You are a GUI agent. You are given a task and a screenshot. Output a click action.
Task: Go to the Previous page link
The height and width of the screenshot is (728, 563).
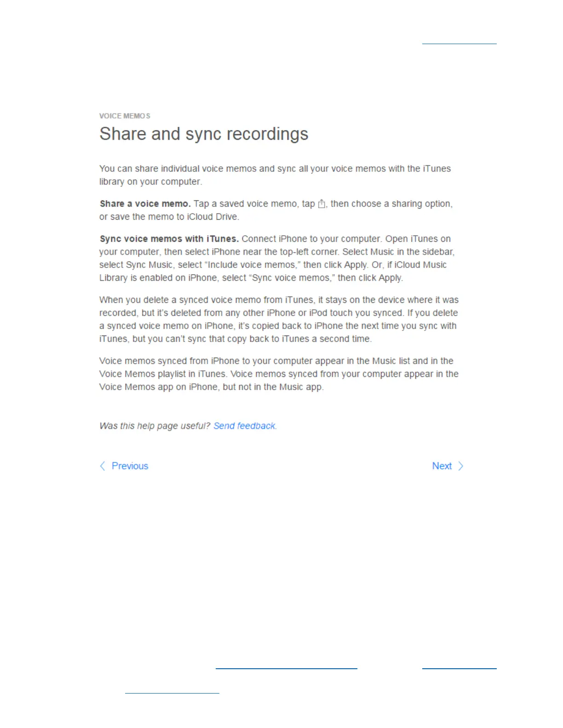(x=130, y=466)
